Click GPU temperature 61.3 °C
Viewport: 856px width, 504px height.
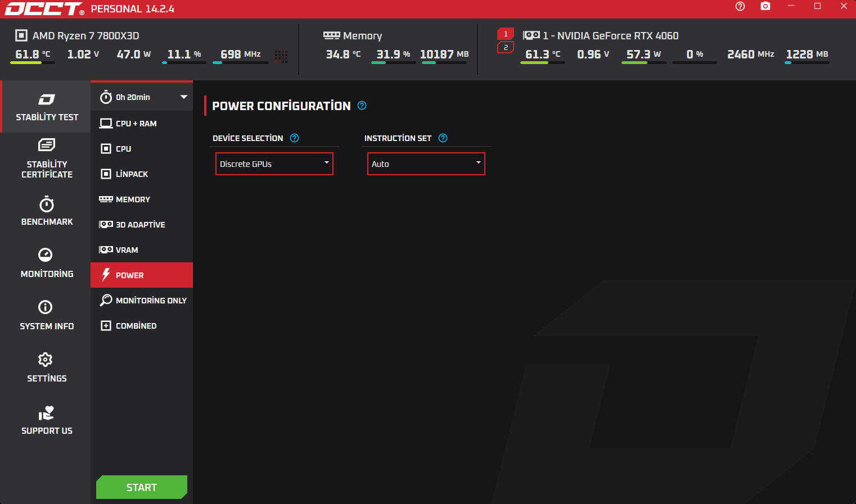(x=543, y=55)
